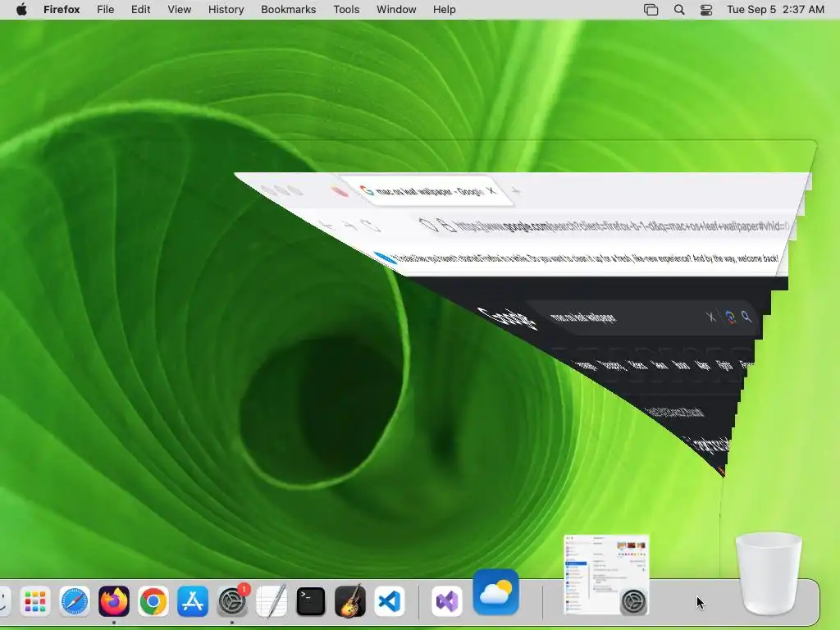Restore the minimized System Preferences window
The image size is (840, 630).
point(606,574)
